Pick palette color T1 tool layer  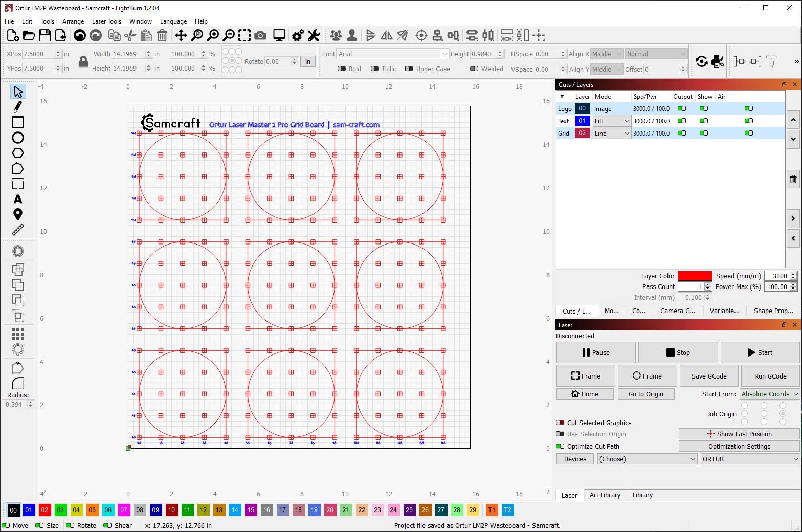(492, 510)
